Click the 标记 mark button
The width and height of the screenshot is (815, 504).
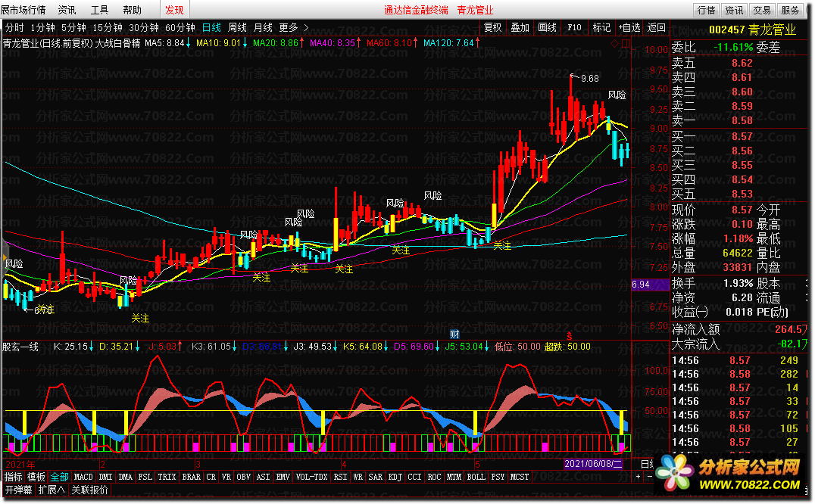click(x=601, y=27)
